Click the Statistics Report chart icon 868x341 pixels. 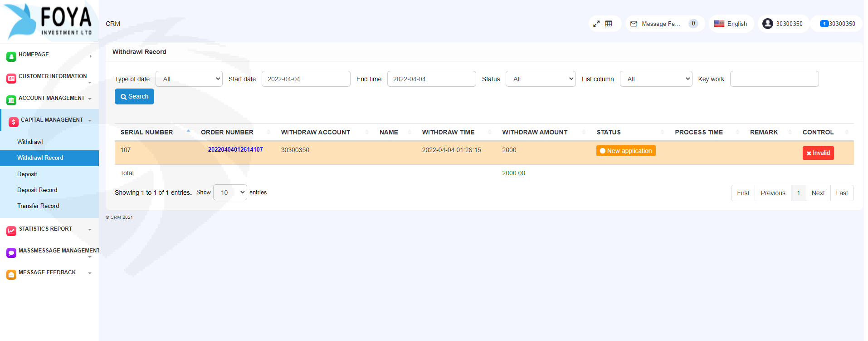[11, 231]
